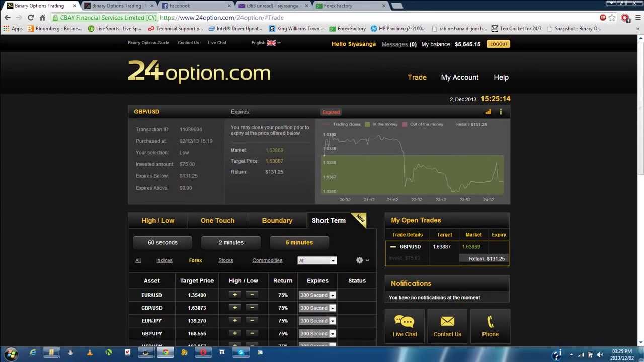
Task: Filter assets by Indices
Action: pyautogui.click(x=164, y=260)
